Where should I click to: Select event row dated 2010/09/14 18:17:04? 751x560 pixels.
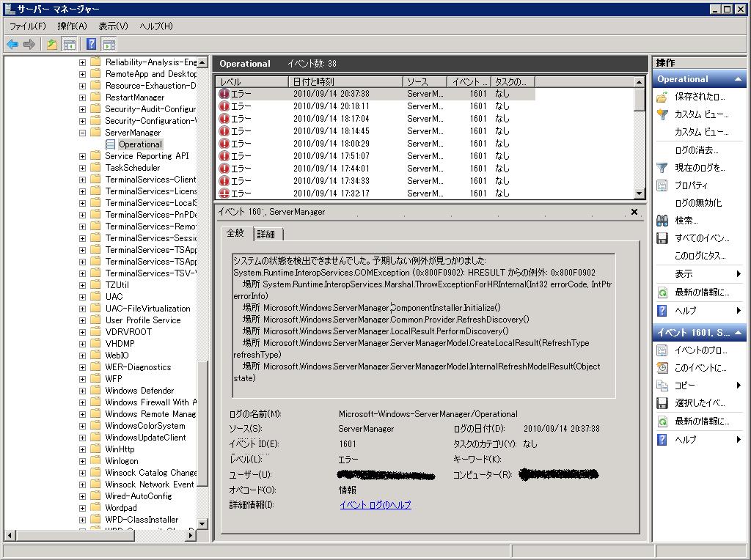(376, 119)
